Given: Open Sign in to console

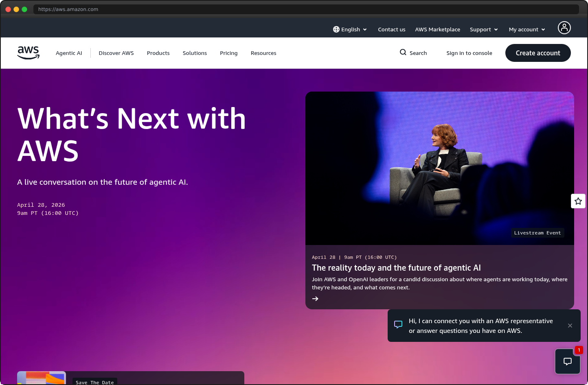Looking at the screenshot, I should coord(469,53).
